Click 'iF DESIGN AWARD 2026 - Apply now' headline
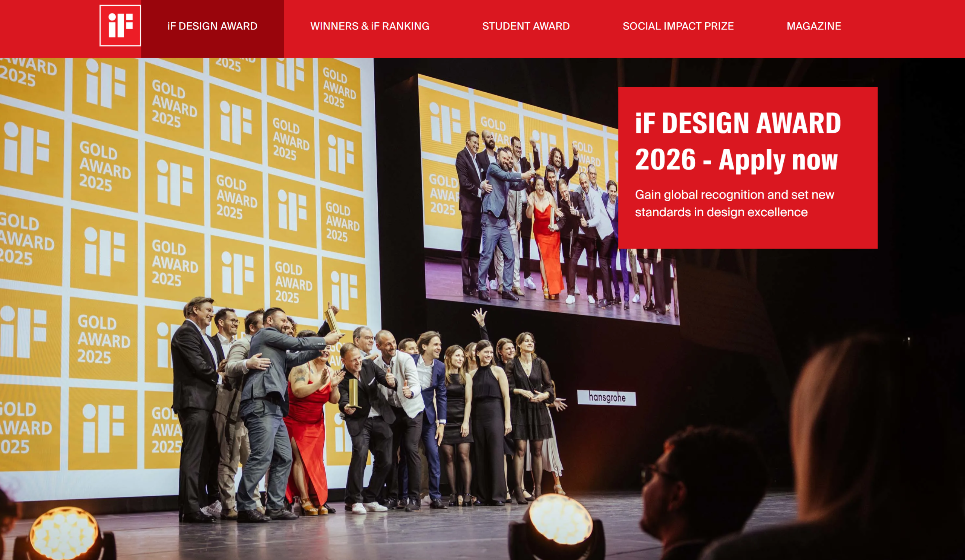Viewport: 965px width, 560px height. [x=738, y=142]
